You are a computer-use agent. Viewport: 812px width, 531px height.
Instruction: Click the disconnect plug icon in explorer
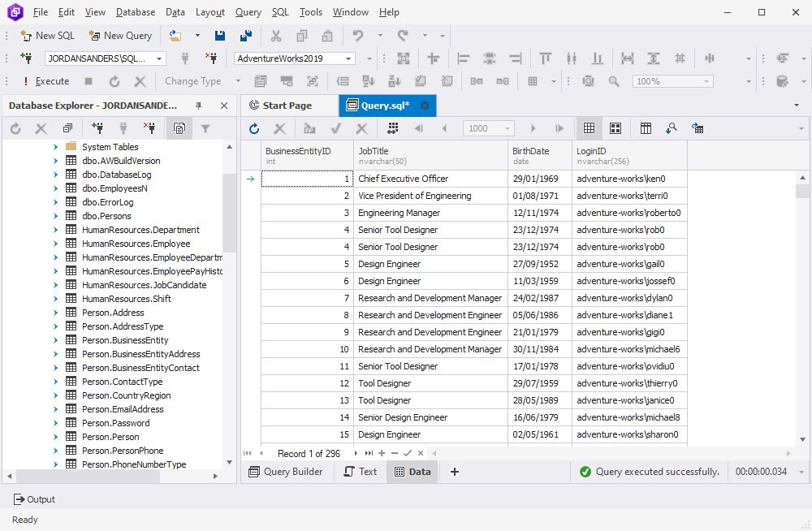click(x=149, y=128)
